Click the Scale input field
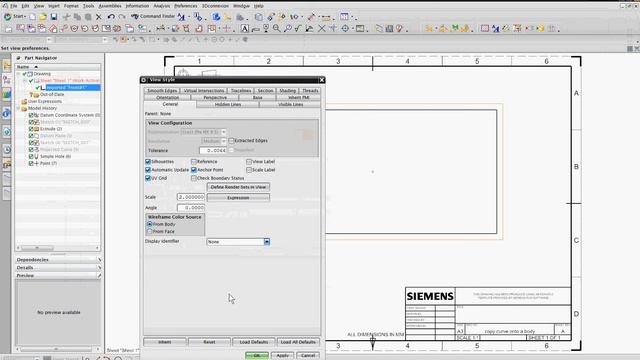Viewport: 640px width, 360px height. [191, 197]
